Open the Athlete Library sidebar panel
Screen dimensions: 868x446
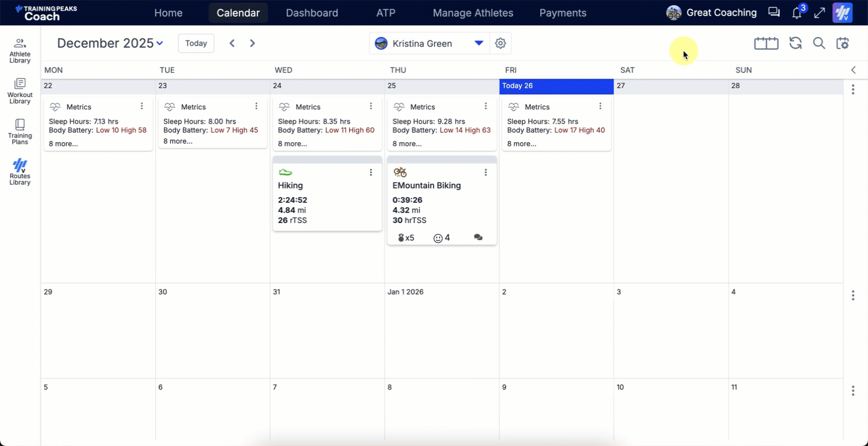pyautogui.click(x=20, y=50)
